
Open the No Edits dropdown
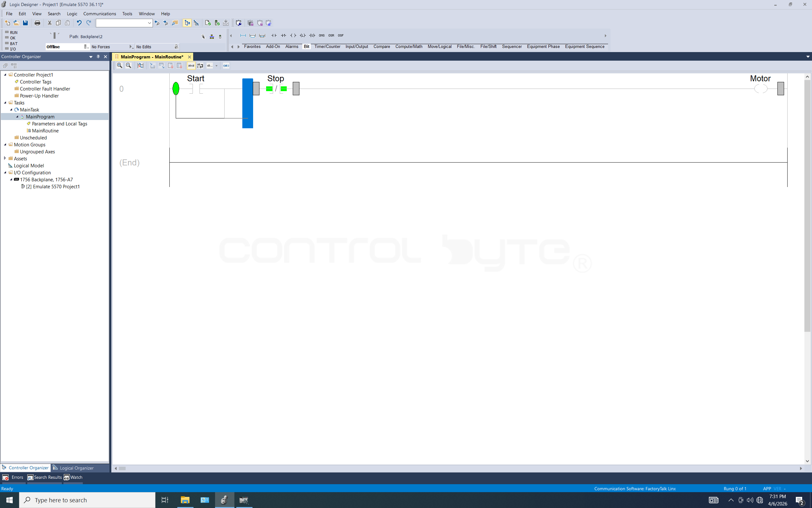pyautogui.click(x=176, y=47)
